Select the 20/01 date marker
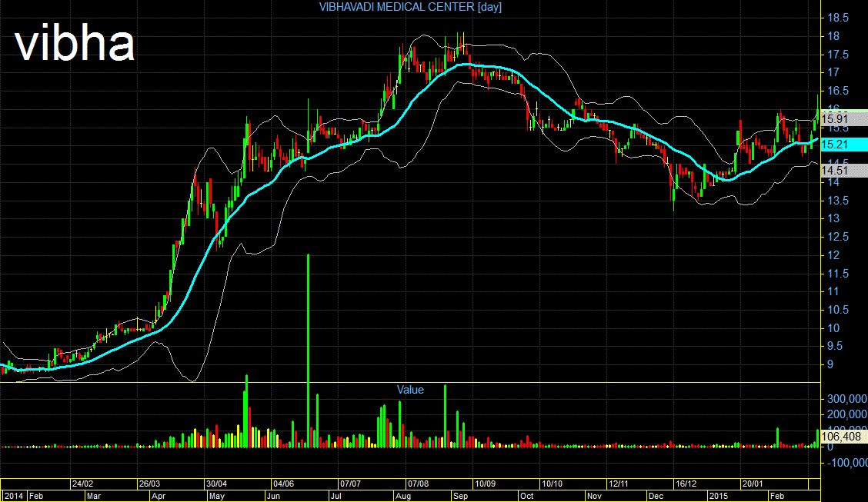868x502 pixels. pyautogui.click(x=753, y=484)
